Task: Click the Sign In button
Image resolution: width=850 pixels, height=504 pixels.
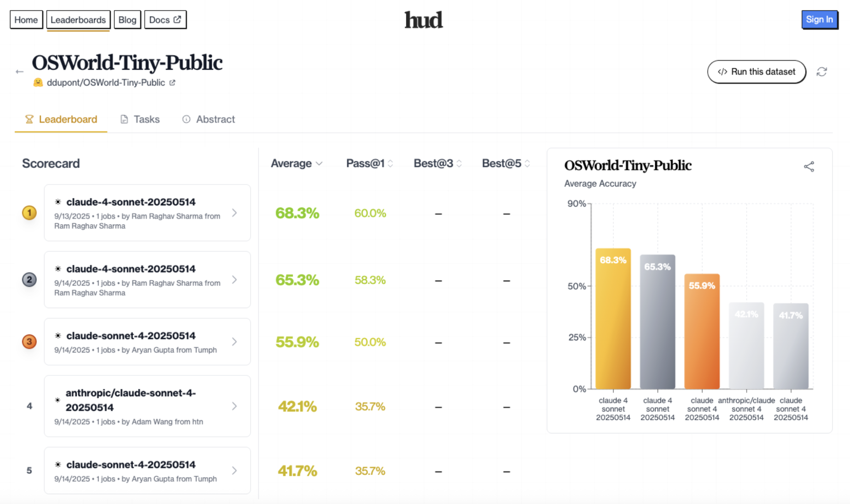Action: pyautogui.click(x=819, y=19)
